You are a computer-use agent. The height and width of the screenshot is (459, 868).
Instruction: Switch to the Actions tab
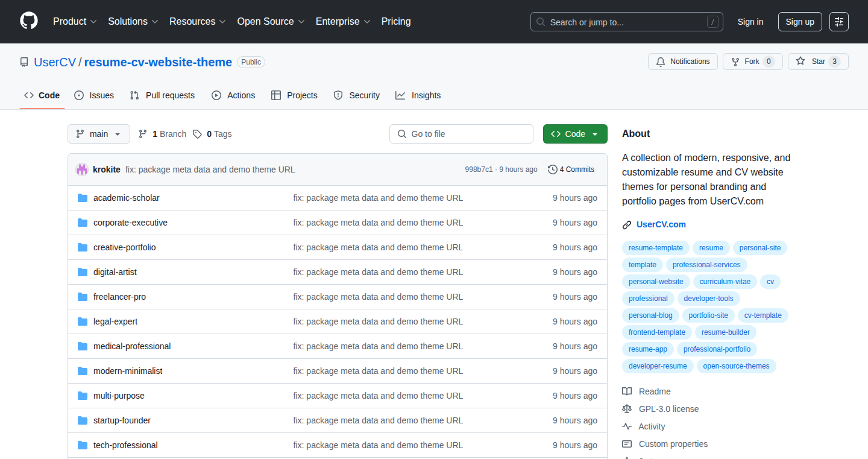233,95
